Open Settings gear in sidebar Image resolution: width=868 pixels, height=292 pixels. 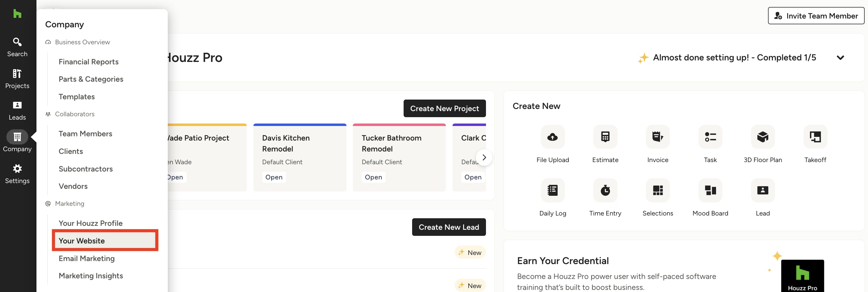pos(17,174)
